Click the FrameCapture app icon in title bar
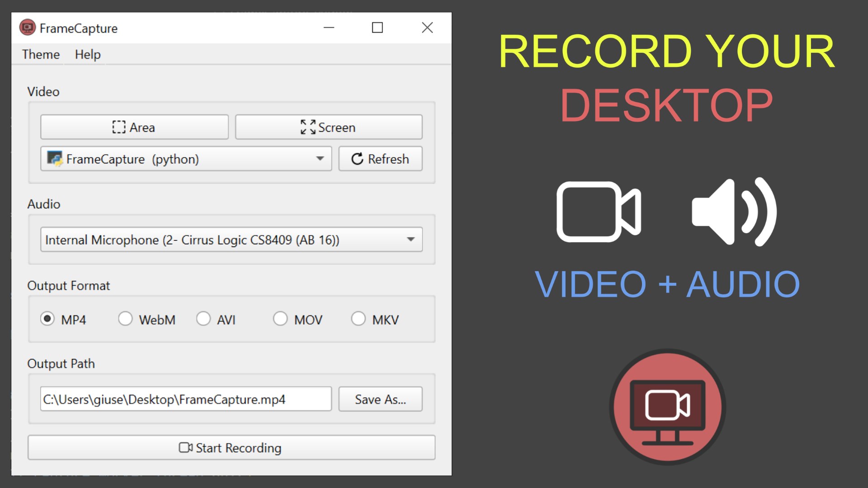The width and height of the screenshot is (868, 488). 27,28
